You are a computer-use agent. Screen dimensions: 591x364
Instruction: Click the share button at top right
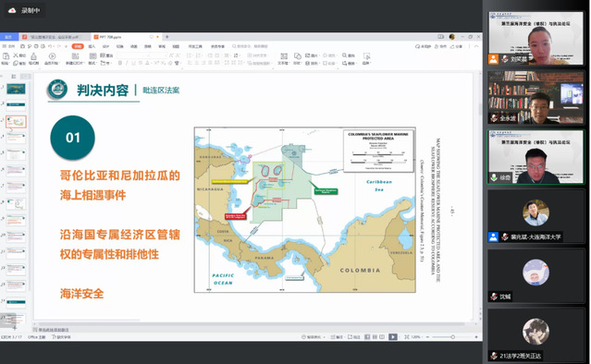[x=457, y=46]
